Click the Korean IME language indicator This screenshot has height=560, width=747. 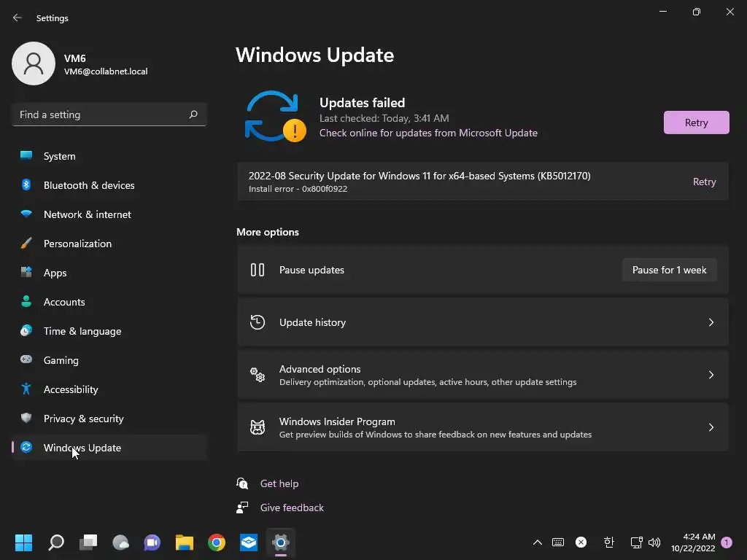click(608, 542)
